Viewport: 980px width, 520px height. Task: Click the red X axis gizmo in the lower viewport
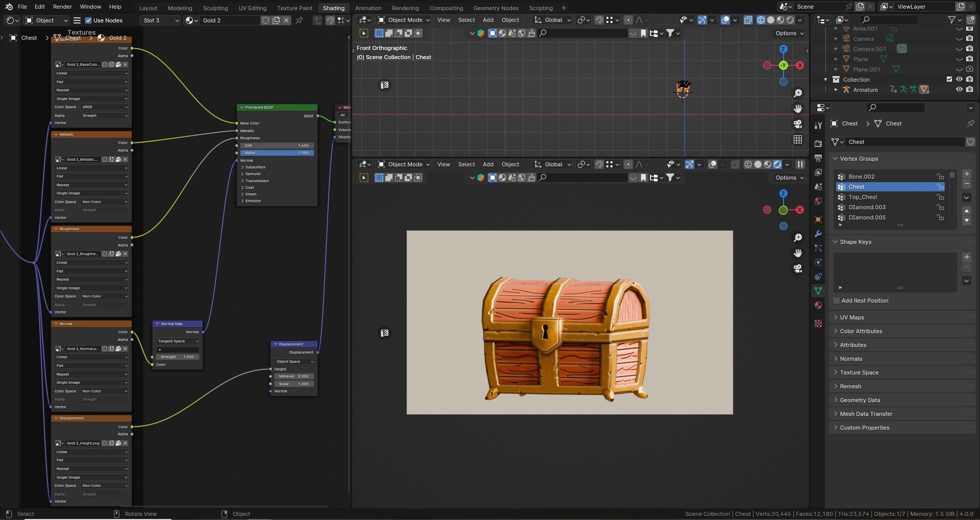(x=800, y=210)
